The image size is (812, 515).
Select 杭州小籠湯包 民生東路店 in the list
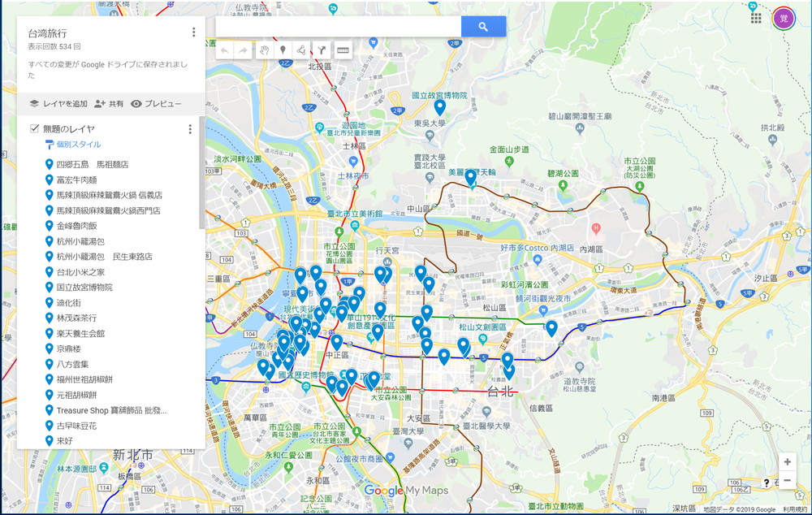pos(105,257)
